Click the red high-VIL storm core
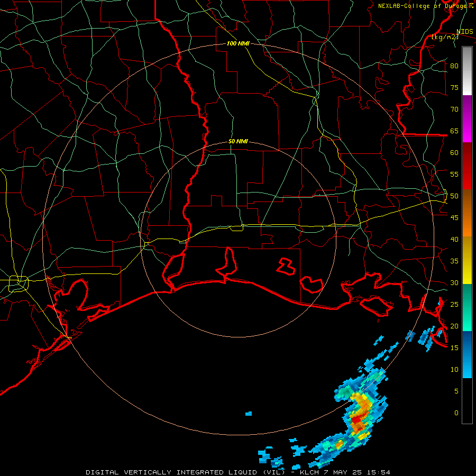The image size is (476, 476). coord(356,420)
